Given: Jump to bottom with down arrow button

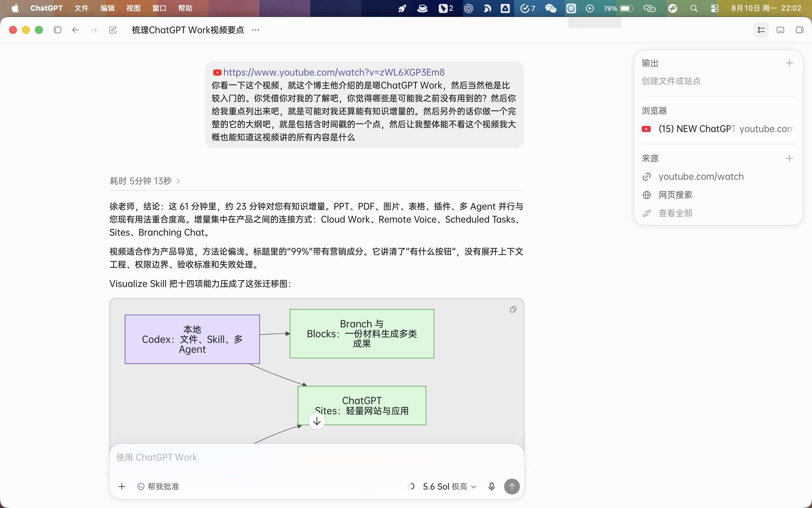Looking at the screenshot, I should 317,421.
